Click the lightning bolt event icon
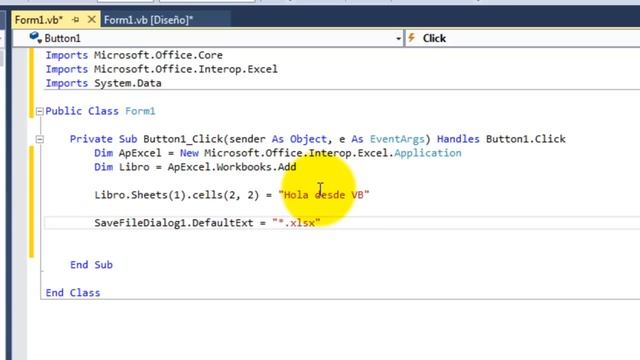 point(412,38)
